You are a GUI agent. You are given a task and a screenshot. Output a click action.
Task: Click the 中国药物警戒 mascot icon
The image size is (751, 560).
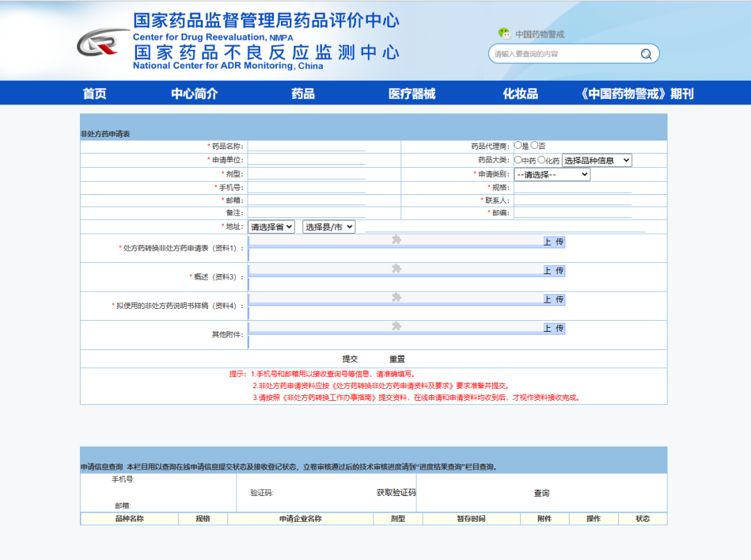(503, 33)
